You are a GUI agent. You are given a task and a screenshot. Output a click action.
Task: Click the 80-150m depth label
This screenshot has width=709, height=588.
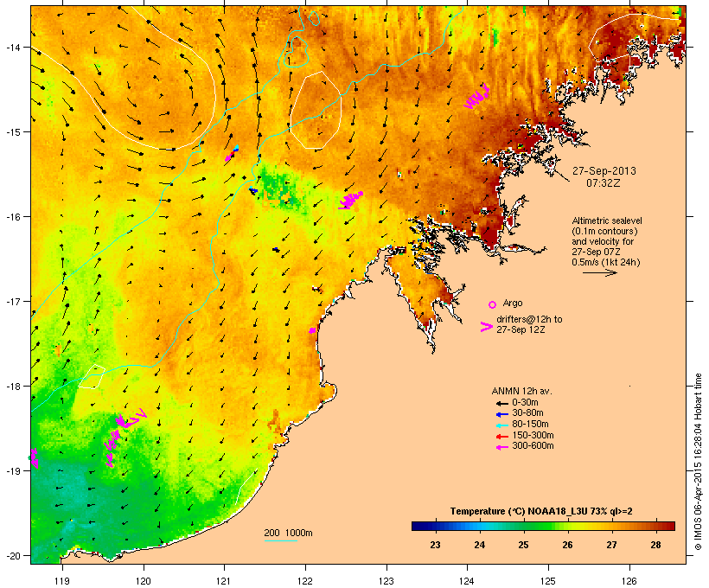[530, 425]
